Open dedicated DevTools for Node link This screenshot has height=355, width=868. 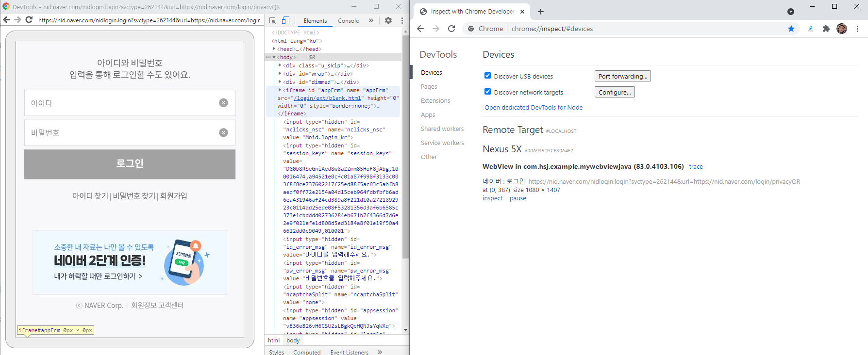click(534, 108)
